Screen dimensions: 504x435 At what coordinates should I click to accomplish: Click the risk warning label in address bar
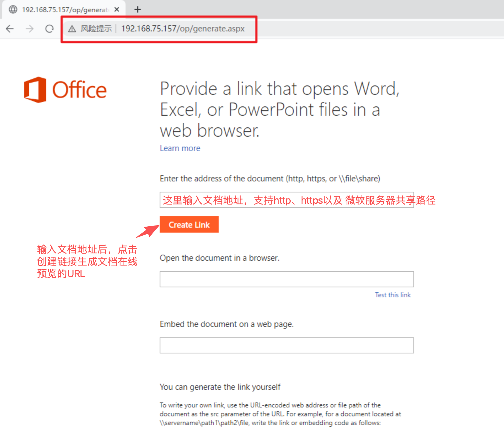(x=96, y=29)
